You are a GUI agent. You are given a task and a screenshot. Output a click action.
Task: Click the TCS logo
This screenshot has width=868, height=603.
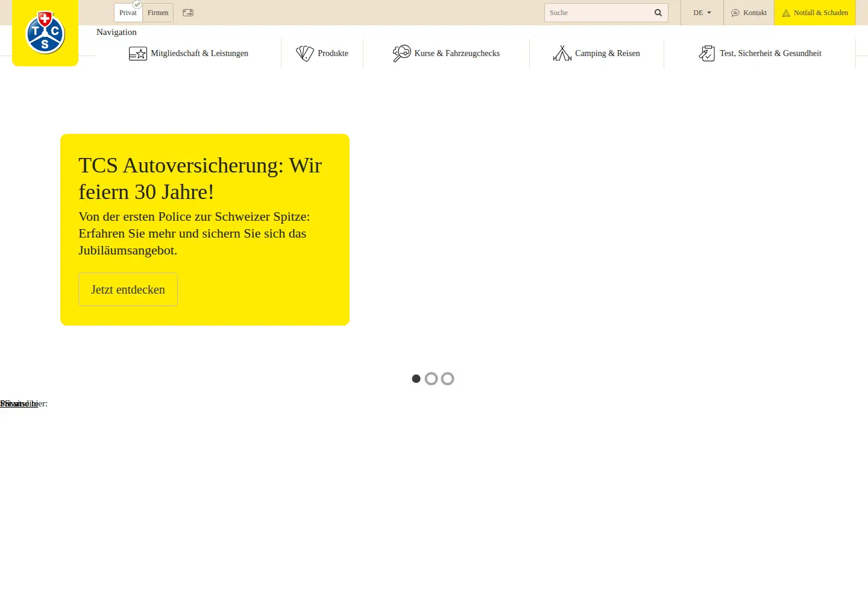pyautogui.click(x=45, y=33)
